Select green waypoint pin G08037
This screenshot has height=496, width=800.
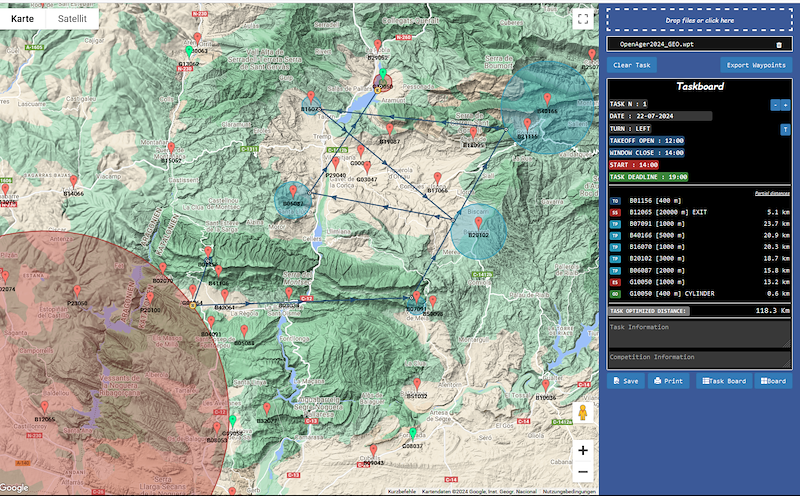pos(413,434)
